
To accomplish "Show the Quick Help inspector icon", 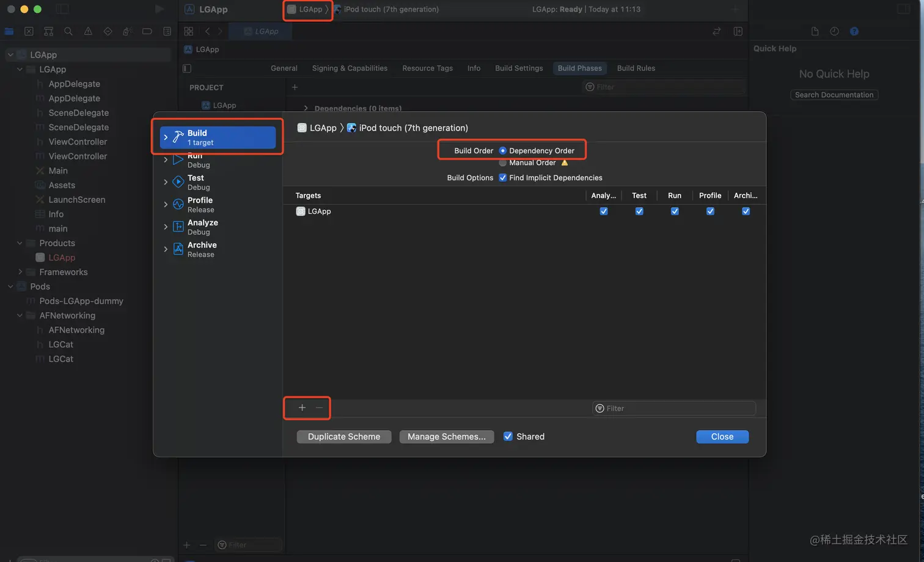I will click(x=854, y=31).
